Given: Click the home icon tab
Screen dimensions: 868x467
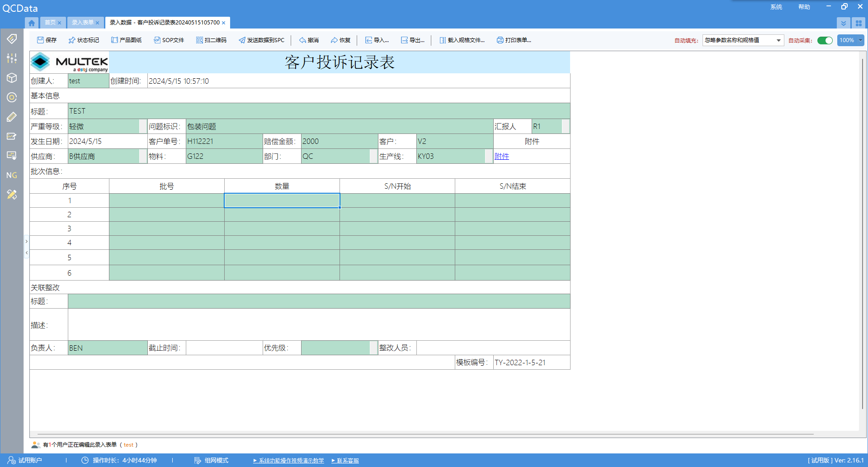Looking at the screenshot, I should pos(32,23).
